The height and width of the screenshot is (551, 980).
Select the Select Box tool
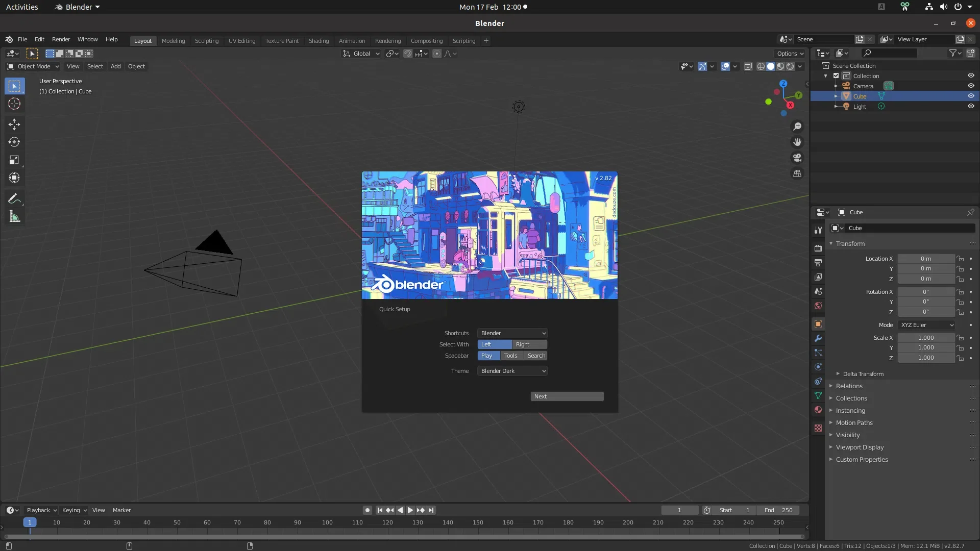[14, 86]
